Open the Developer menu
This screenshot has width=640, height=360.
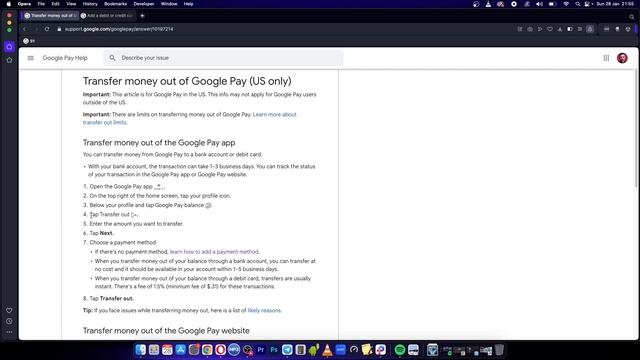(x=144, y=4)
